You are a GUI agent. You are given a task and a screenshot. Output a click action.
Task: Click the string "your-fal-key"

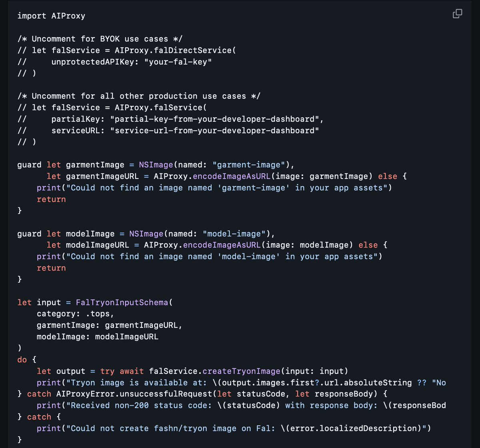(178, 62)
